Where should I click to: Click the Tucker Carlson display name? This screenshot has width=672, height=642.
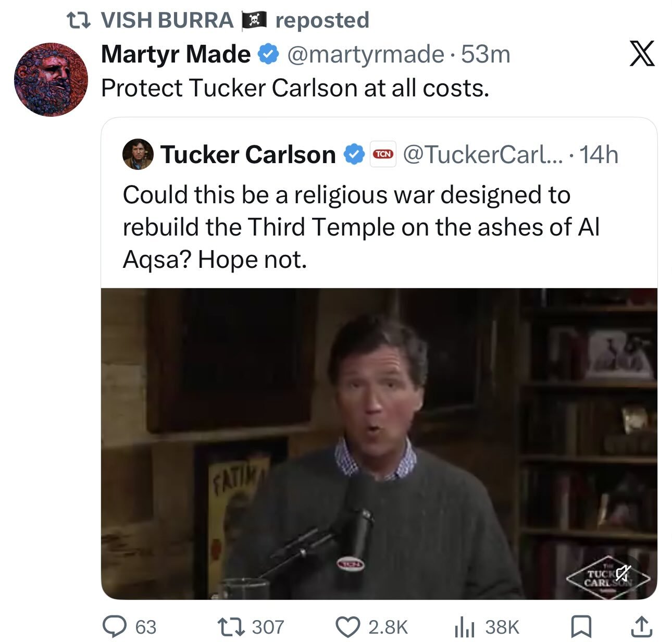[248, 155]
